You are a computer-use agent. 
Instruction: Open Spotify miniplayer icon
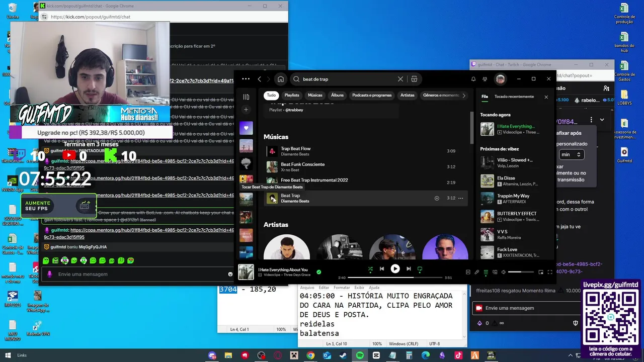pos(541,272)
